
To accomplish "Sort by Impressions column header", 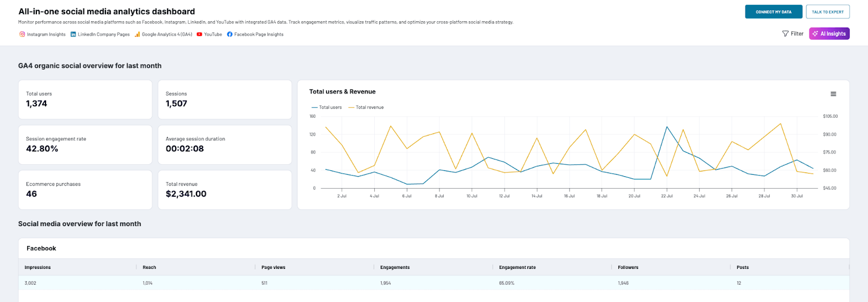I will 37,267.
